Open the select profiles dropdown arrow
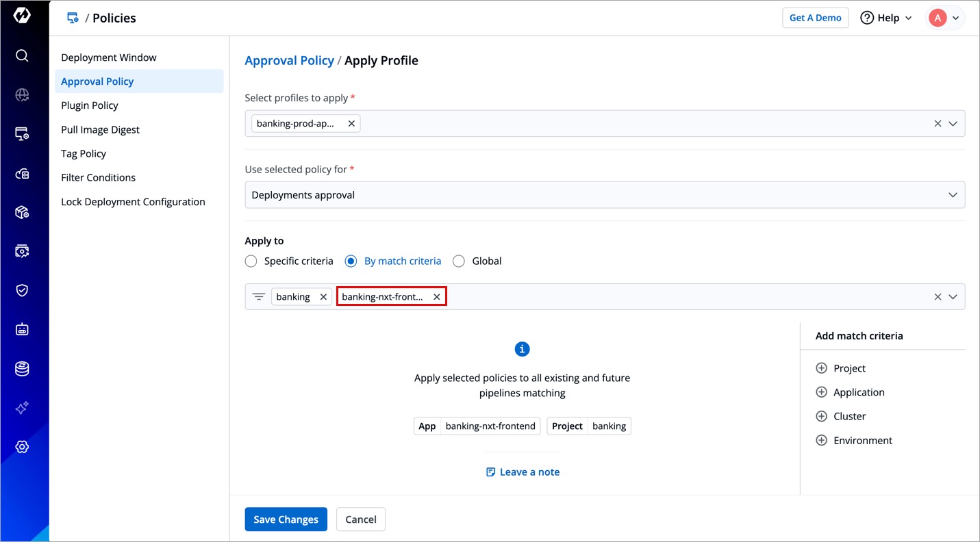This screenshot has width=980, height=542. pos(953,124)
